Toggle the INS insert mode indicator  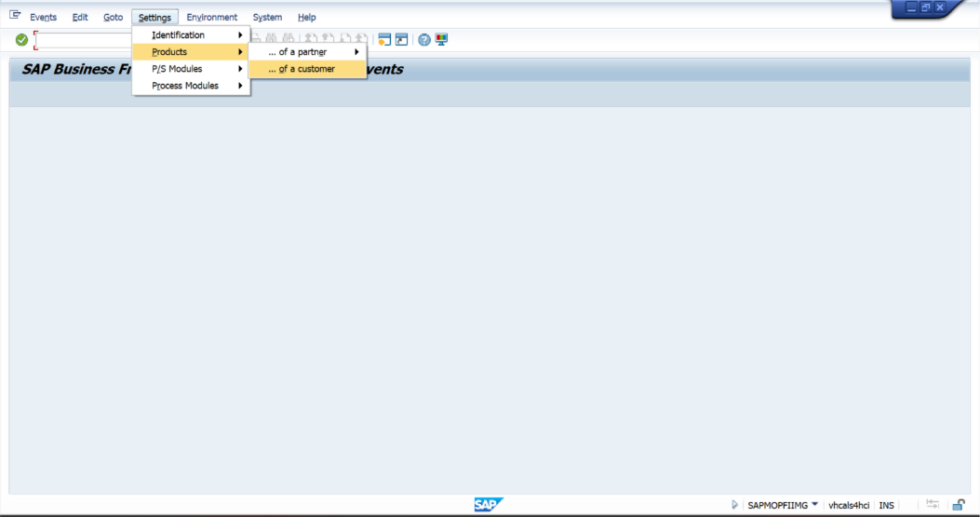click(x=886, y=505)
